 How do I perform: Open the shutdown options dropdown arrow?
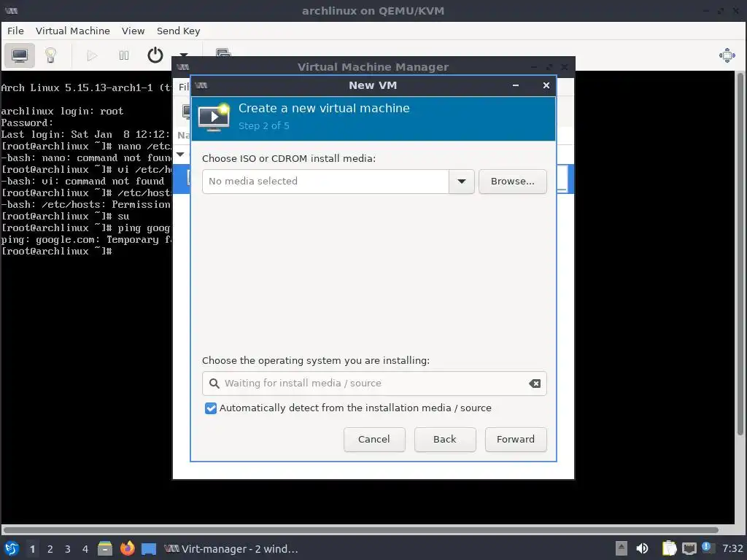pos(184,55)
